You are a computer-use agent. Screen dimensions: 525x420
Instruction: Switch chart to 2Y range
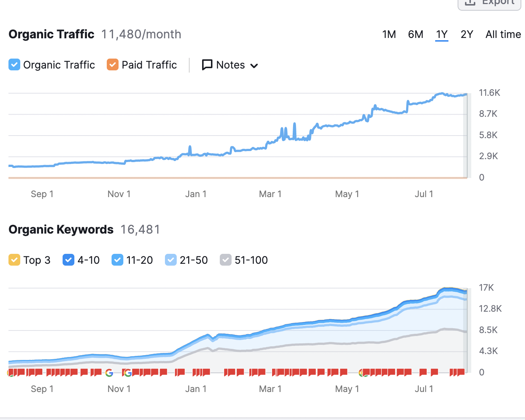[466, 35]
